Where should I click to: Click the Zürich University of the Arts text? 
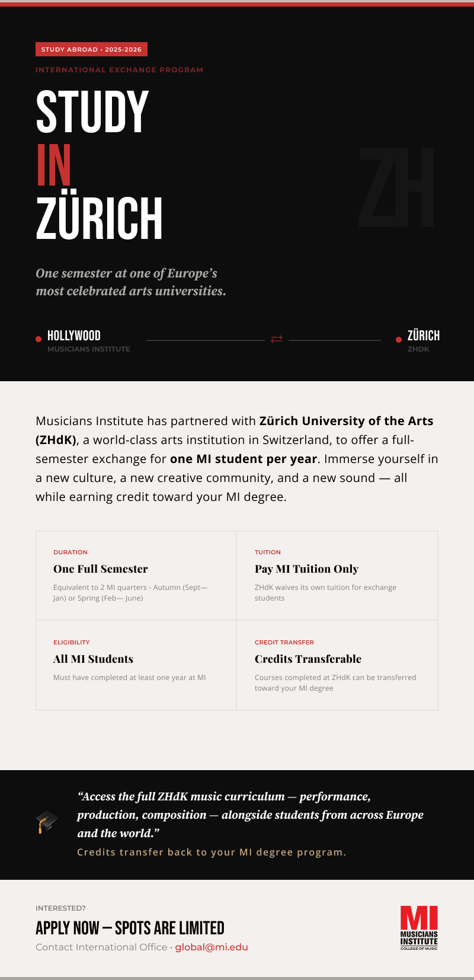coord(346,421)
